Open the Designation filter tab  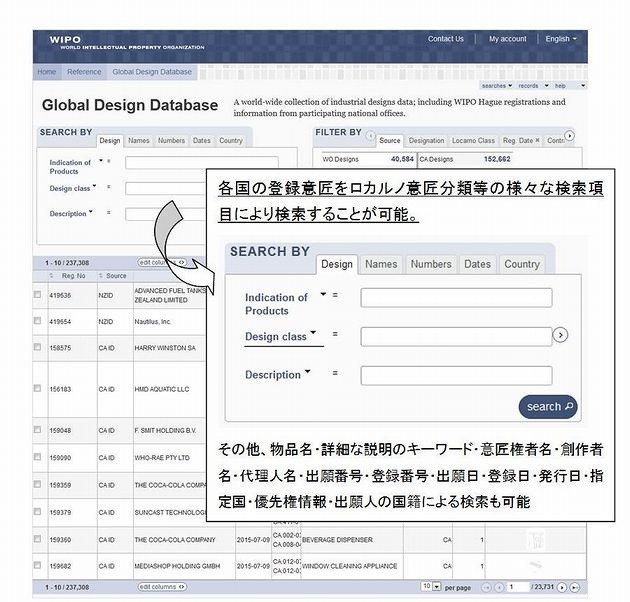coord(426,141)
